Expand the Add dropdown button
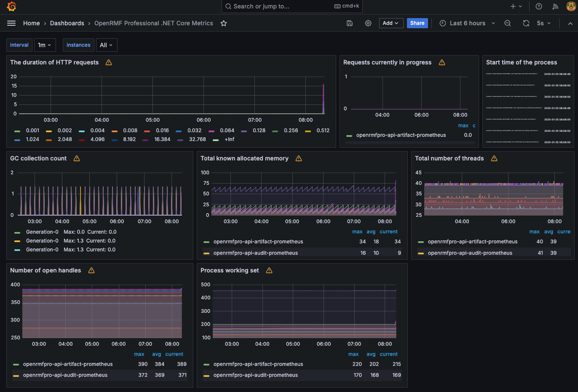Viewport: 578px width, 392px height. click(391, 23)
